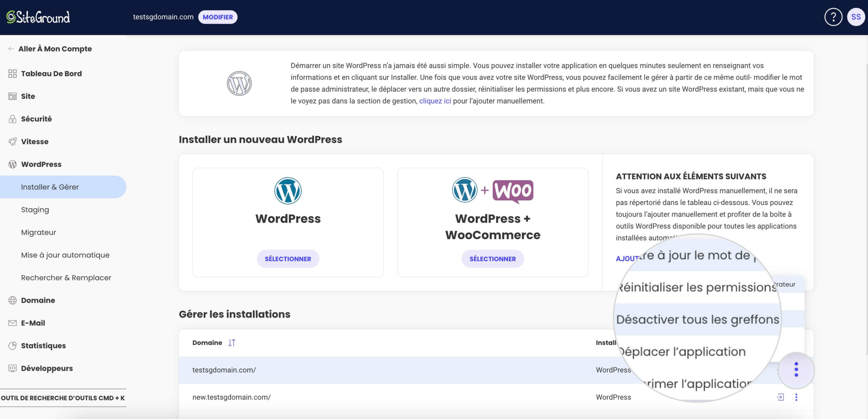The width and height of the screenshot is (868, 419).
Task: Click the Développeurs code icon
Action: tap(13, 368)
